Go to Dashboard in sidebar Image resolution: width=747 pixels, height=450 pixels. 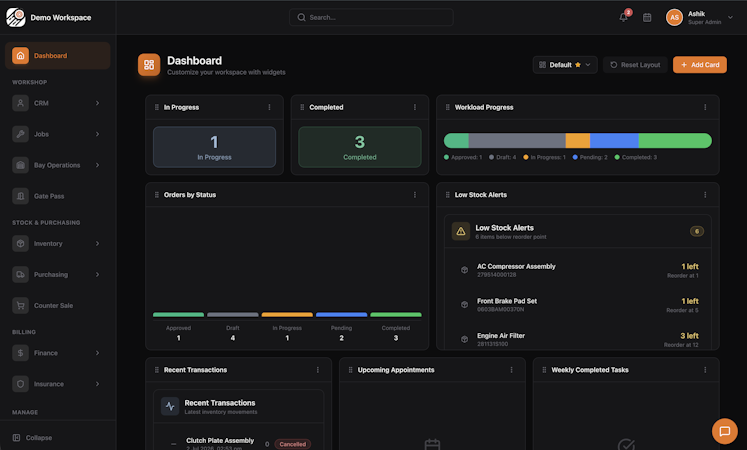click(x=58, y=56)
